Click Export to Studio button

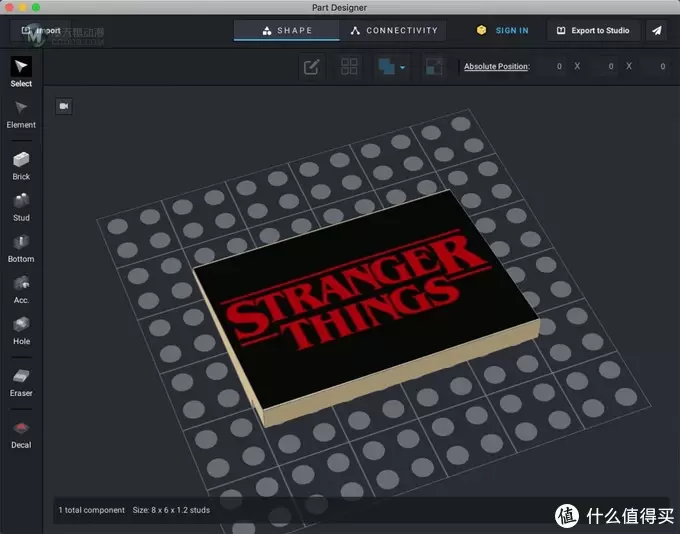point(593,30)
